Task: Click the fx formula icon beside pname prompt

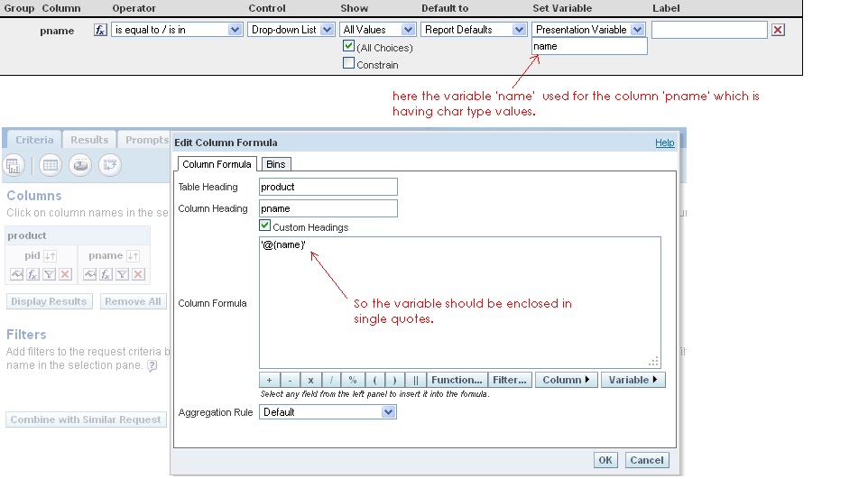Action: pos(101,30)
